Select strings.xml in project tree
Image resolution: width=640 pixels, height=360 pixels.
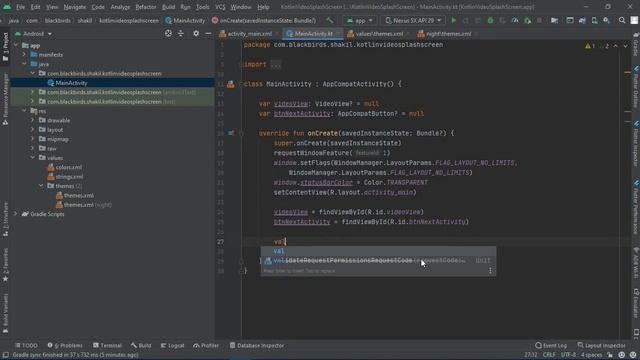coord(69,177)
